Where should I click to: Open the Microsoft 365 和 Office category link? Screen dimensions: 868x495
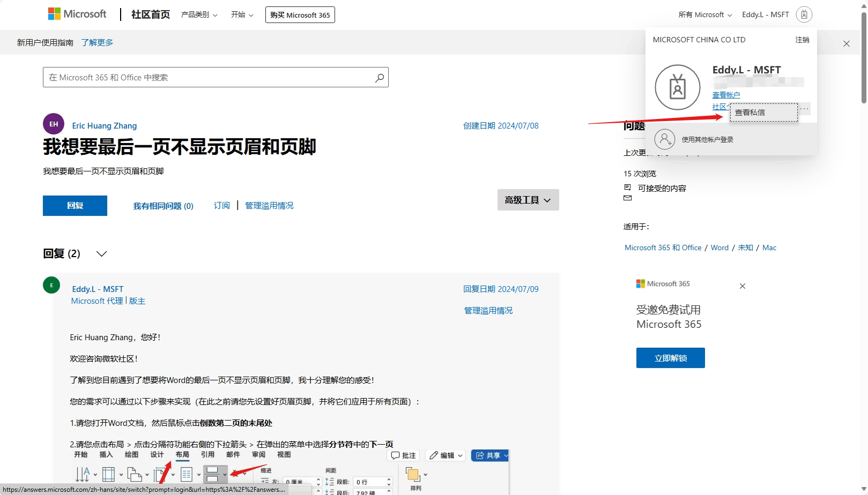(x=663, y=247)
